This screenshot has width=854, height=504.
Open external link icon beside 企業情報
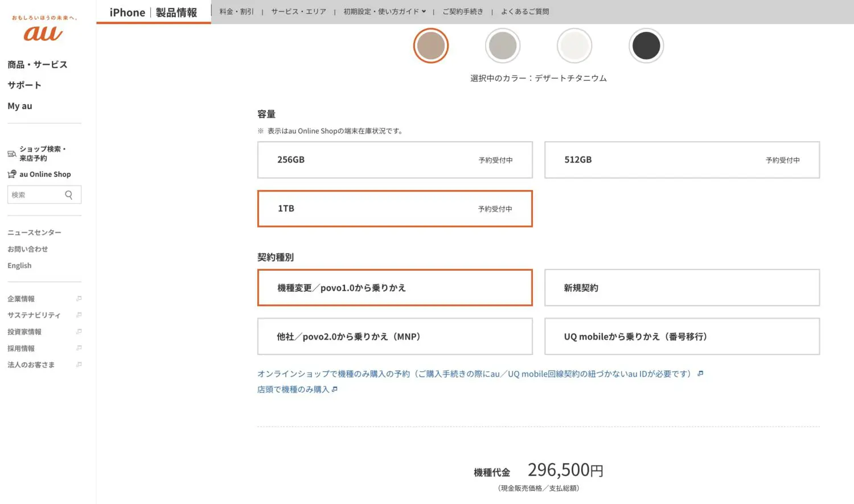click(79, 299)
